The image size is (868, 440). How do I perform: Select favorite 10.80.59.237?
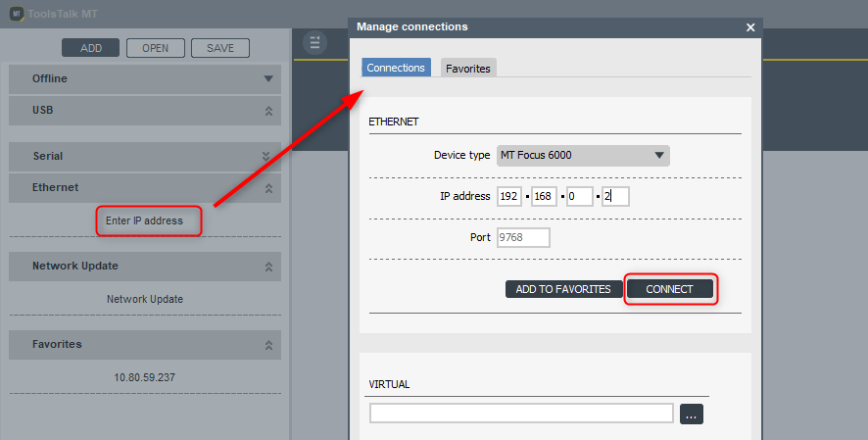144,377
